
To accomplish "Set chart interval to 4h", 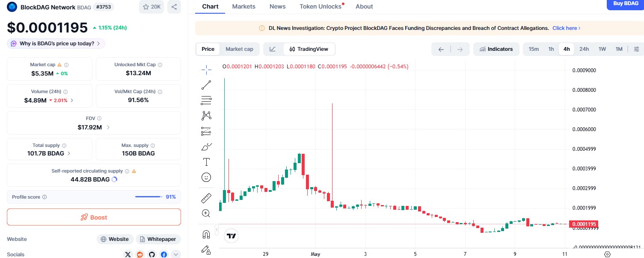I will [x=567, y=49].
